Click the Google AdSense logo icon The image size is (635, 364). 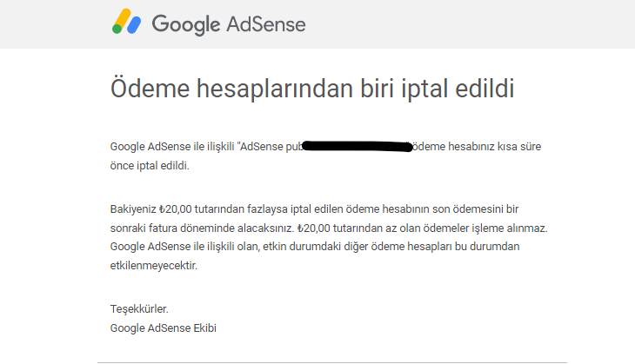tap(127, 21)
